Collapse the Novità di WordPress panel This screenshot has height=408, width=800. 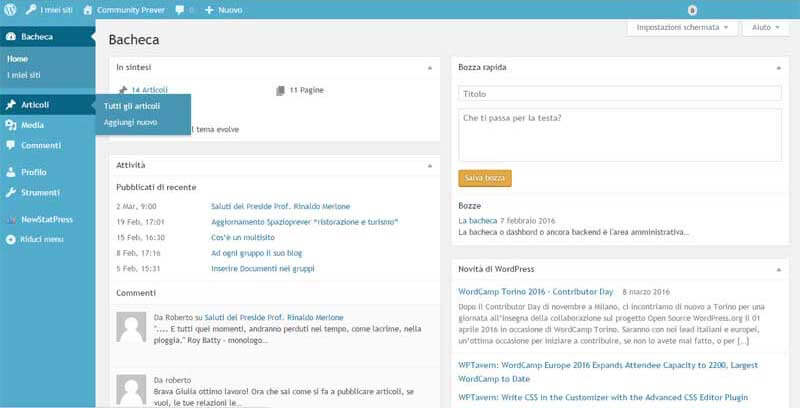point(773,269)
